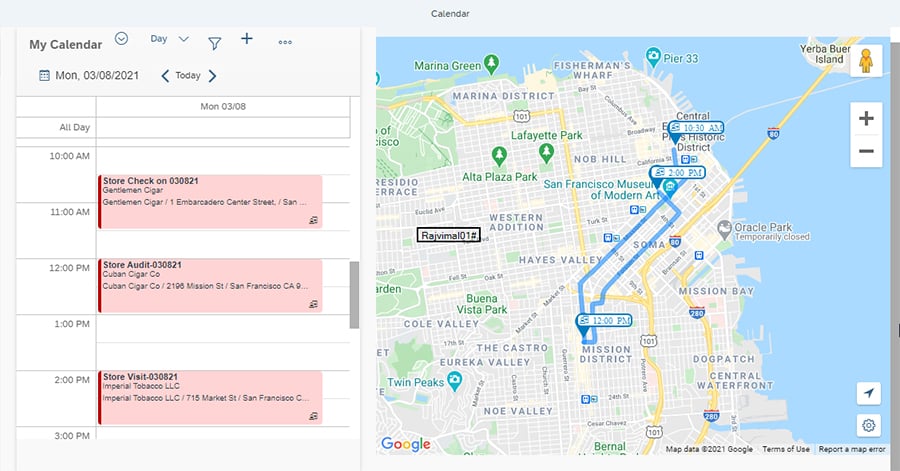
Task: Click visit icon in Store Visit appointment
Action: click(313, 416)
